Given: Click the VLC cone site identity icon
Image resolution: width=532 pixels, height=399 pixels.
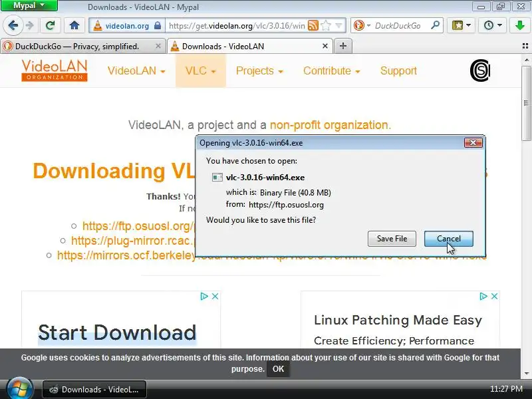Looking at the screenshot, I should 98,26.
